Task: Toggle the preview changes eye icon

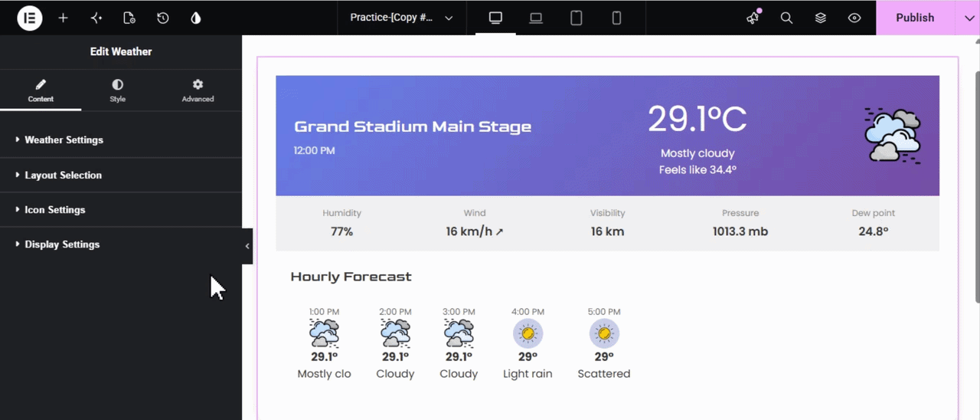Action: tap(854, 18)
